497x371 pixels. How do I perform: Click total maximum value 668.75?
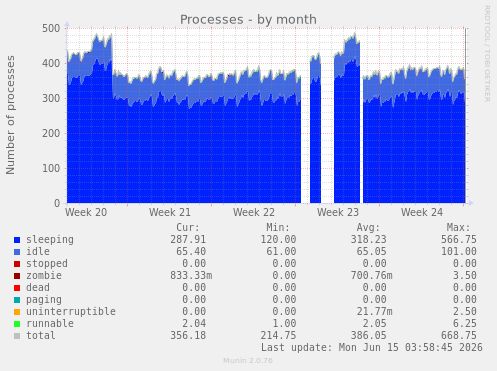tap(459, 336)
